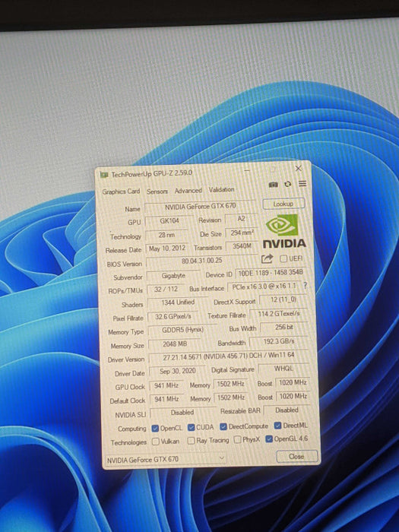The image size is (399, 532).
Task: Toggle the Vulkan checkbox
Action: click(156, 442)
